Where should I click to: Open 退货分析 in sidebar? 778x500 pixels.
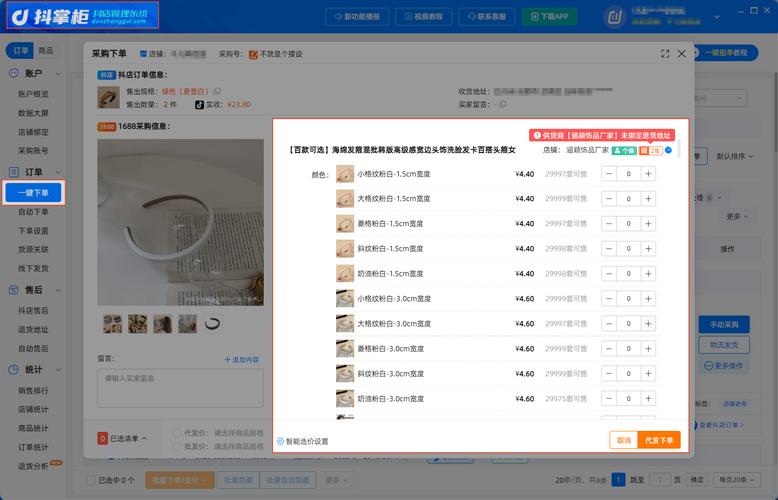point(33,466)
